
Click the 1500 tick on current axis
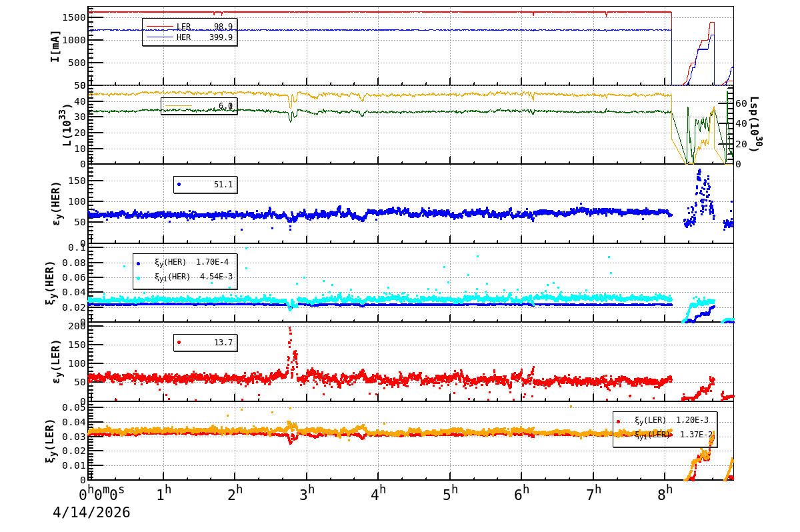75,17
